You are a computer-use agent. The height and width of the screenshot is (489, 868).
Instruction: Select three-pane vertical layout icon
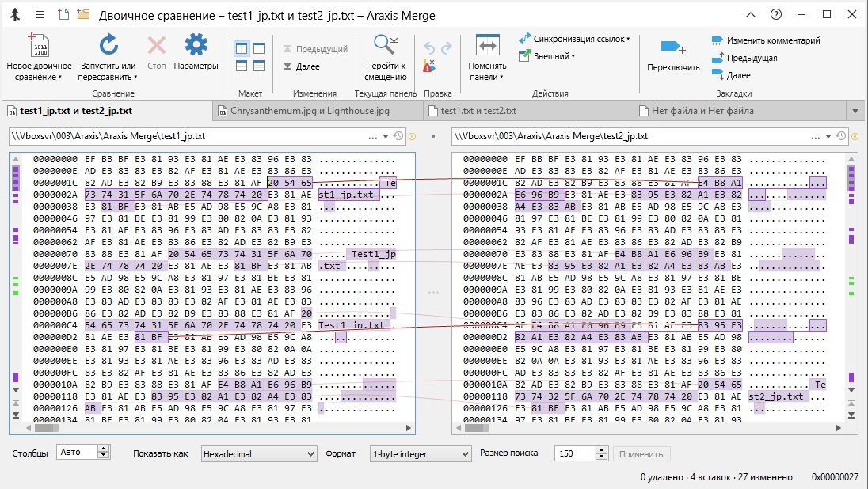[x=259, y=49]
